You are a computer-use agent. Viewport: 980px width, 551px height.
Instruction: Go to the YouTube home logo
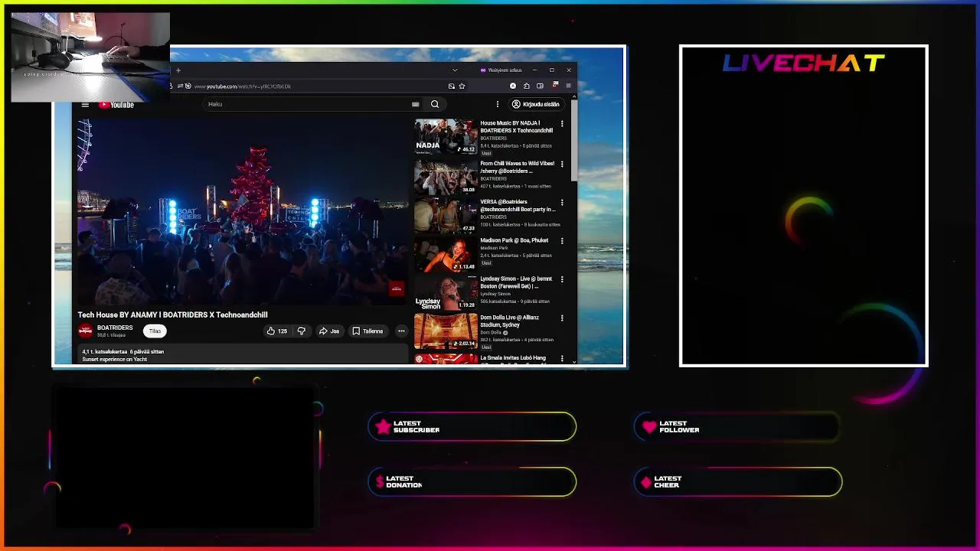116,105
